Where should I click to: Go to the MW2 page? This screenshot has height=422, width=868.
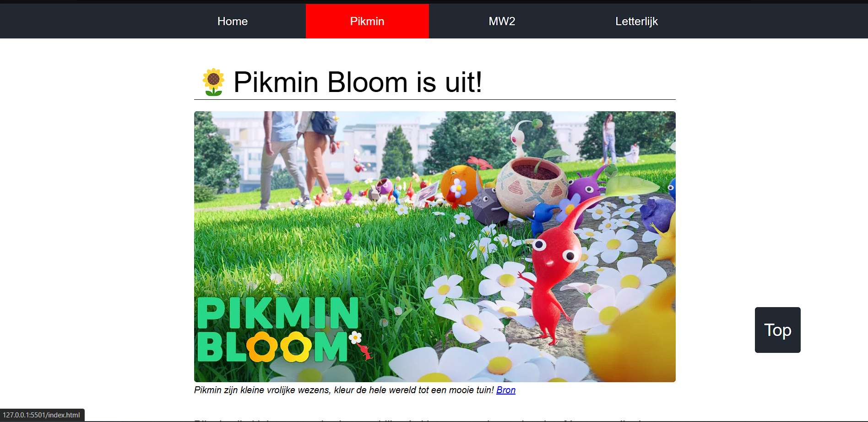502,22
